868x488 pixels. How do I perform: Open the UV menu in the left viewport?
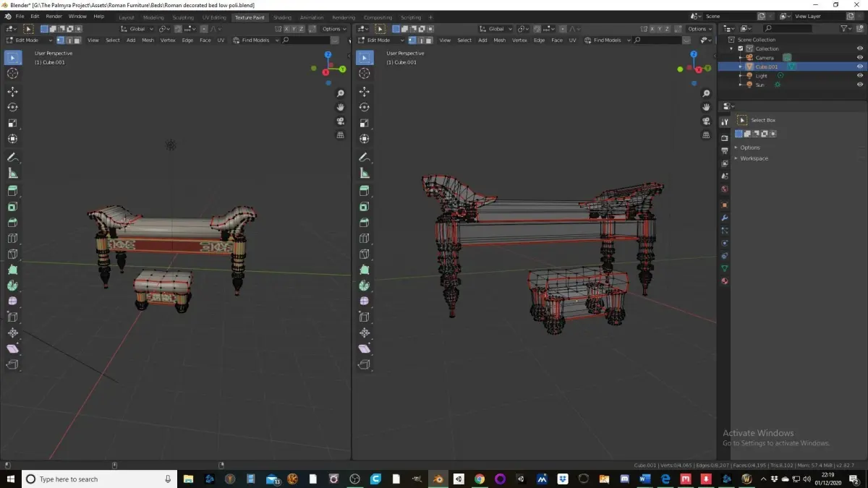221,40
